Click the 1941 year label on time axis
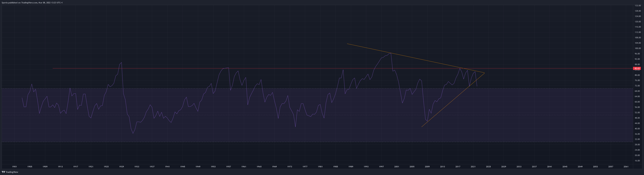The height and width of the screenshot is (175, 644). coord(167,166)
